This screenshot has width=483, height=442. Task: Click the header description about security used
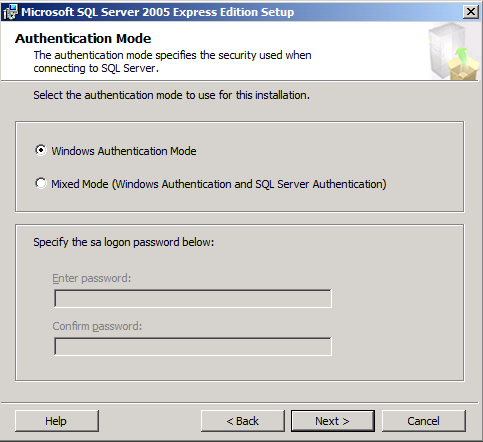click(172, 62)
